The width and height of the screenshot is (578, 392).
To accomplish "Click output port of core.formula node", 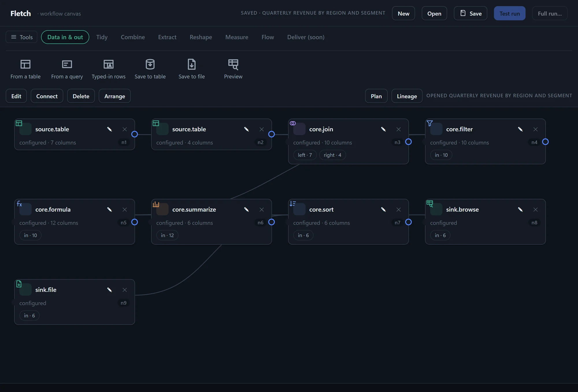I will (135, 222).
